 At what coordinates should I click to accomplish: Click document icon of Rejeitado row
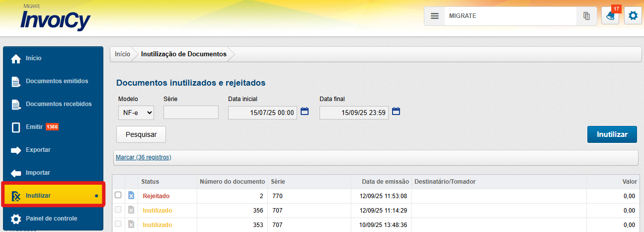(x=131, y=196)
